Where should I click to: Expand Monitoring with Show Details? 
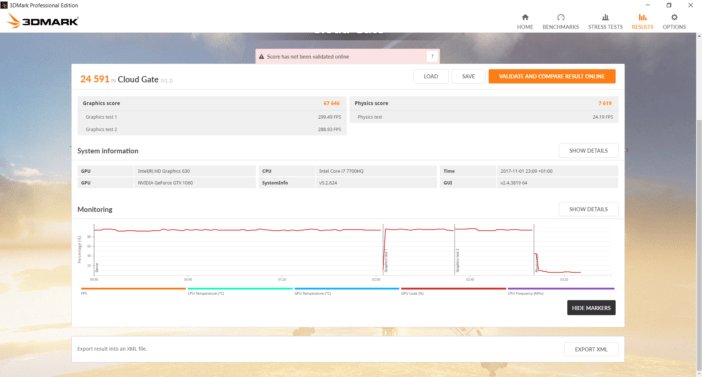[588, 209]
